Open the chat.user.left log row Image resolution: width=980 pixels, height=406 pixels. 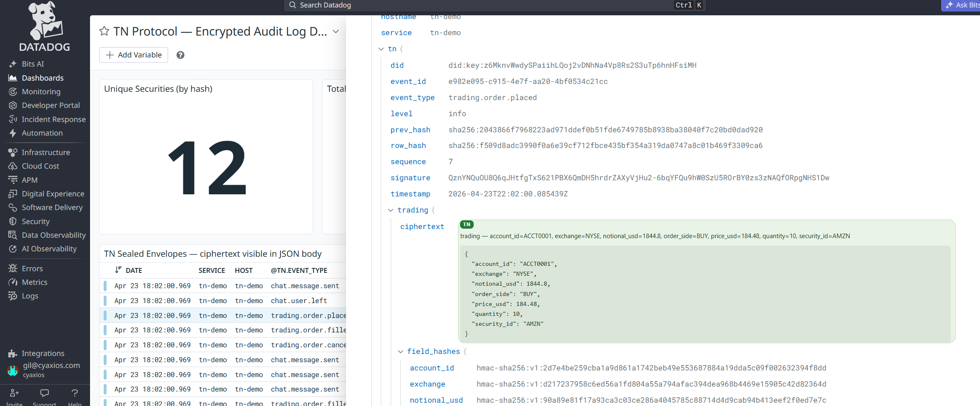(x=223, y=301)
